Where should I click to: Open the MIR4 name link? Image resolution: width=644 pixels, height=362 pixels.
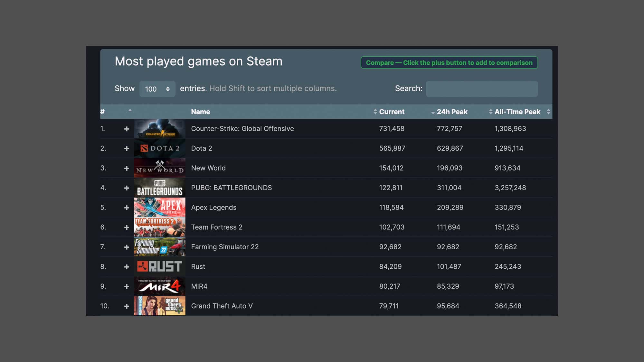pos(199,286)
